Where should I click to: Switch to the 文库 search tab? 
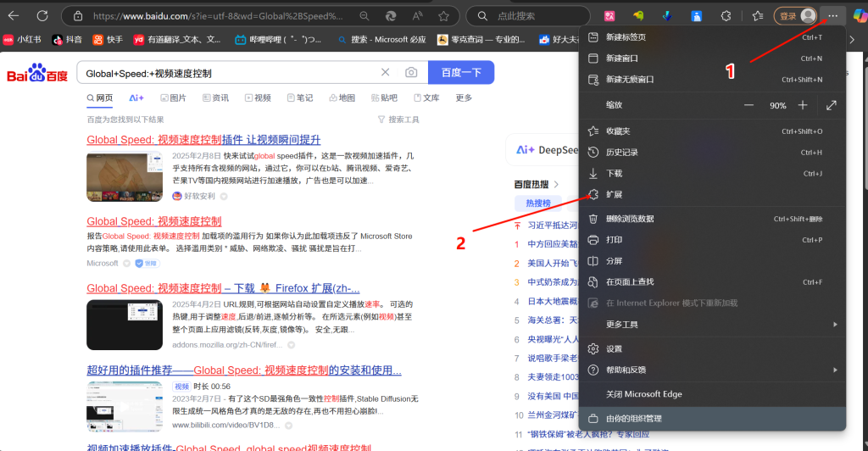point(427,98)
